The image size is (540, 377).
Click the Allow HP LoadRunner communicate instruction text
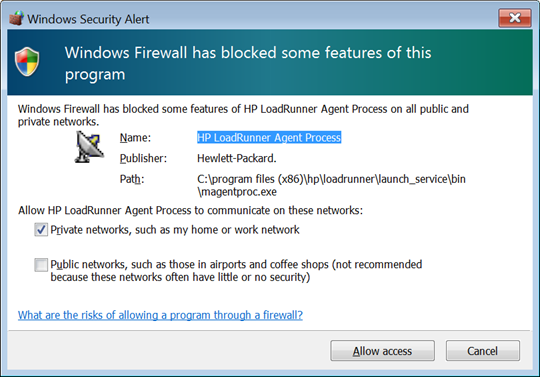[x=190, y=210]
